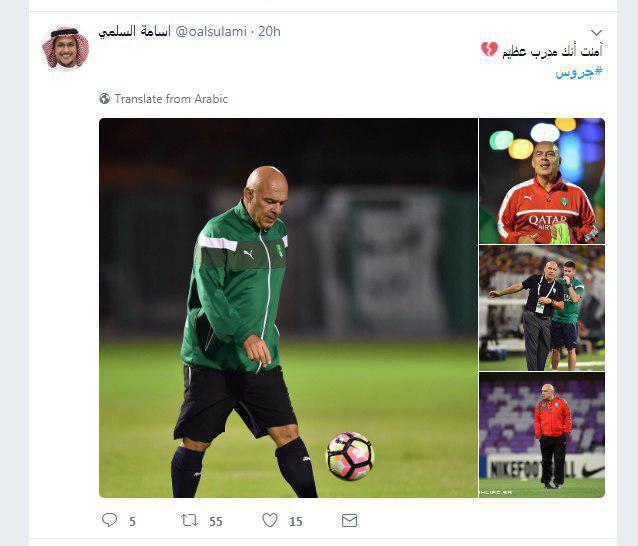Open the tweet options chevron menu

(x=596, y=32)
